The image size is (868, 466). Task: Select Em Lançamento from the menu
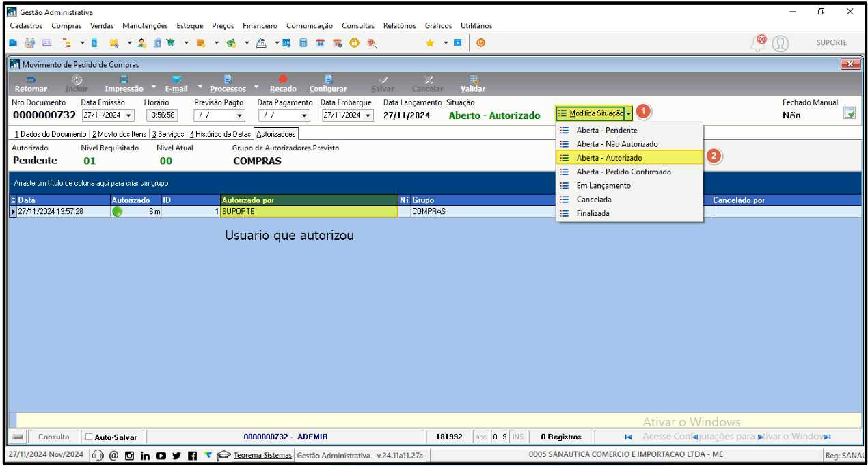pos(629,186)
